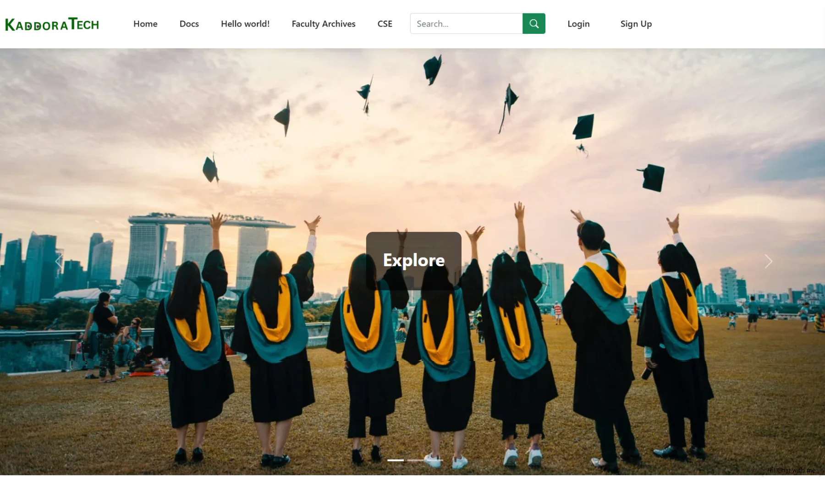Go to previous carousel slide arrow

59,262
